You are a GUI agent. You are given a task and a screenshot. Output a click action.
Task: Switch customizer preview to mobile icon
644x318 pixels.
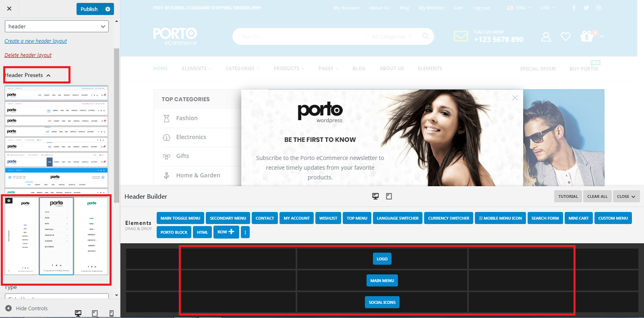click(112, 313)
